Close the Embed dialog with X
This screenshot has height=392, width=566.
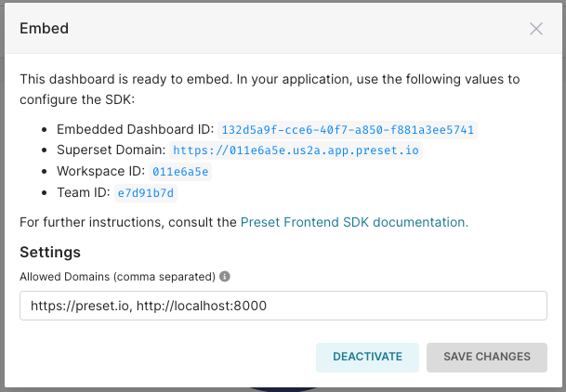click(536, 29)
